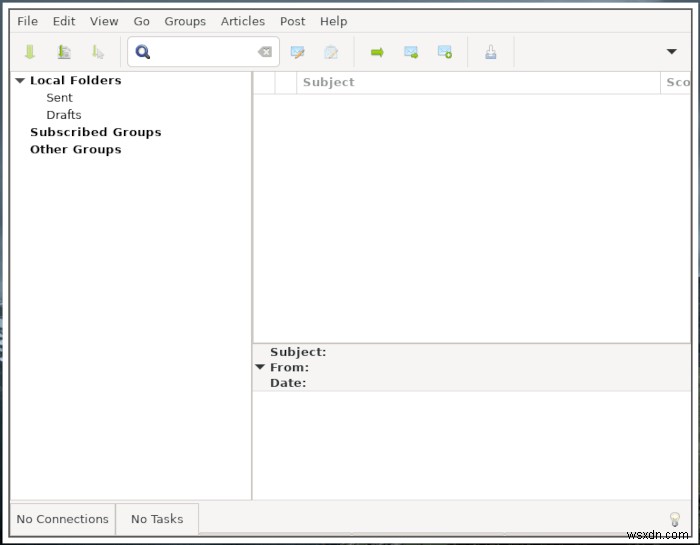Click the From: header label in article pane
Screen dimensions: 700x545
click(289, 367)
